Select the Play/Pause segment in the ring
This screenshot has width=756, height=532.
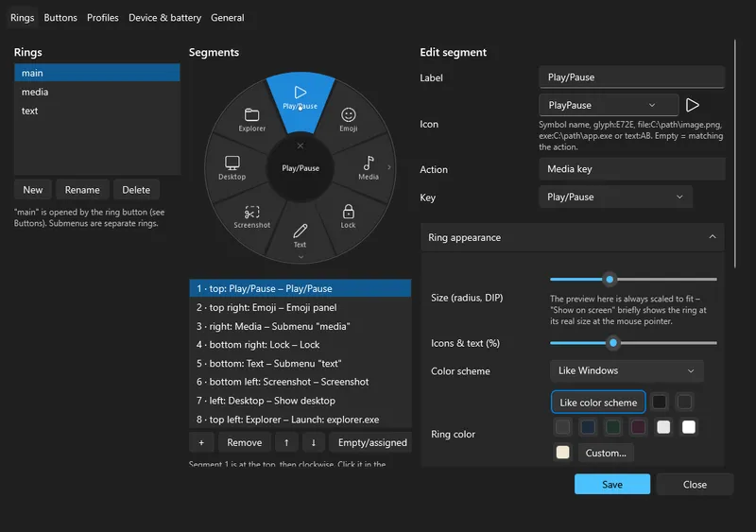point(301,100)
